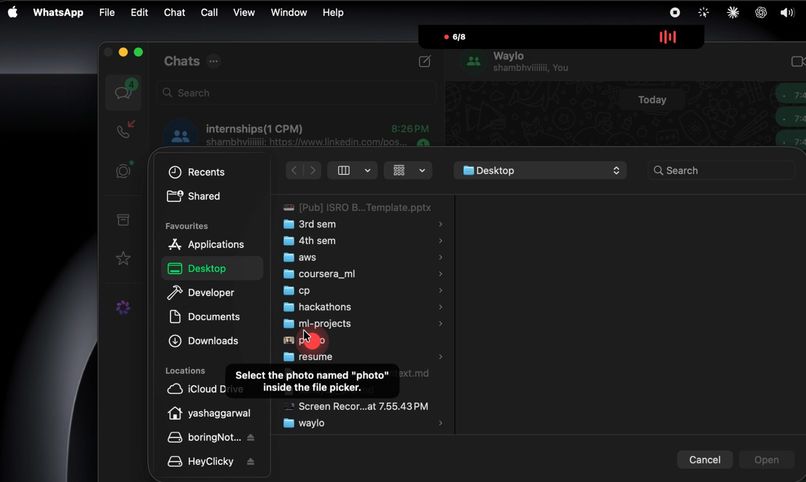Screen dimensions: 806x482
Task: Open the Chats options ellipsis menu
Action: pyautogui.click(x=214, y=61)
